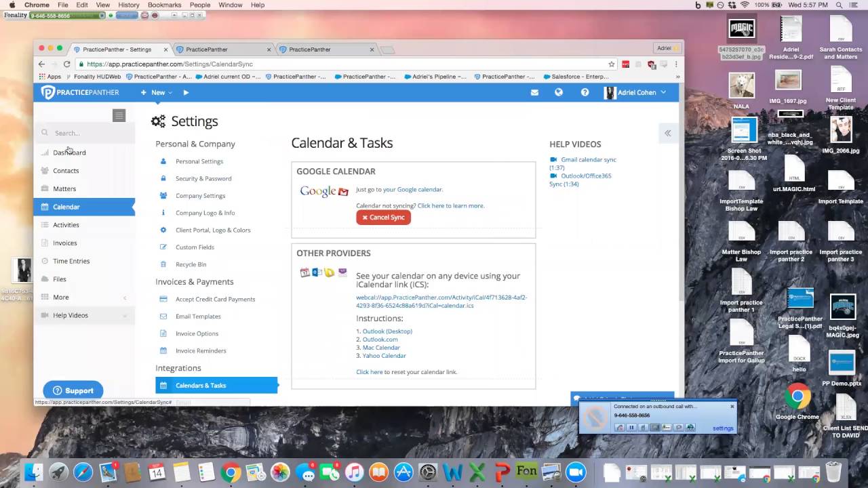Open the Chrome three-dot menu
Screen dimensions: 868x488
[675, 64]
